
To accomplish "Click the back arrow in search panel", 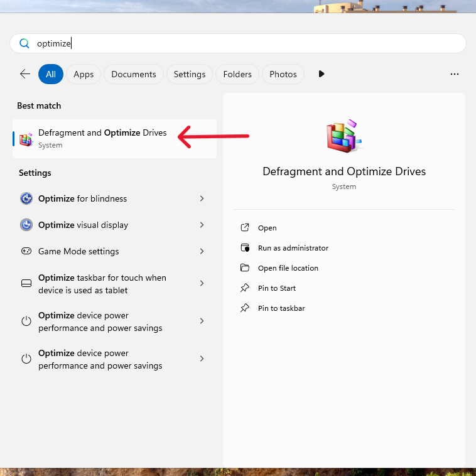I will [x=25, y=74].
